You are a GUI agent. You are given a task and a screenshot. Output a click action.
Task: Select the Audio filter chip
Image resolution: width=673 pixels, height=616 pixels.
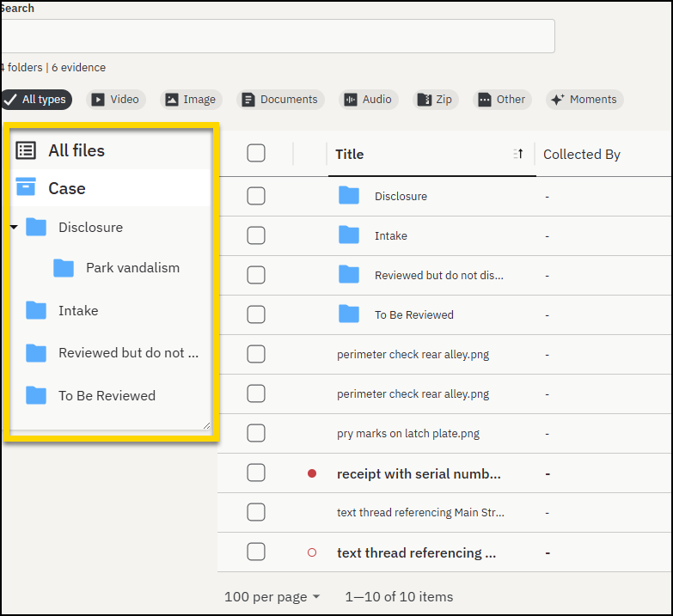click(369, 100)
